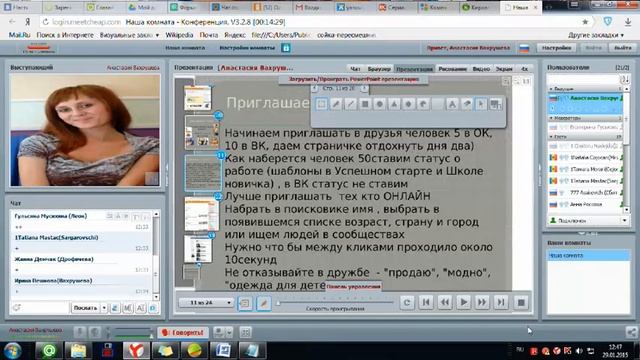Screen dimensions: 640x360
Task: Click the Послать chat send button
Action: (x=85, y=308)
